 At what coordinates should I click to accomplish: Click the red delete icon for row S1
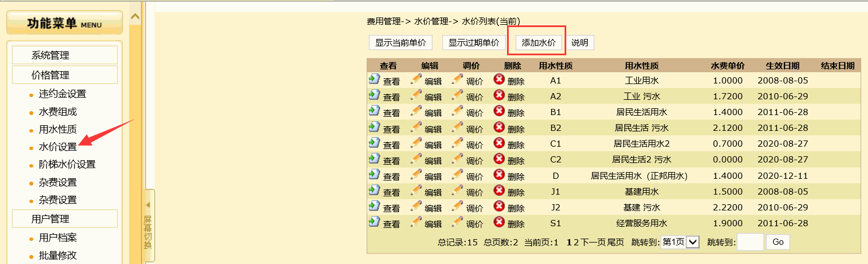(x=499, y=222)
